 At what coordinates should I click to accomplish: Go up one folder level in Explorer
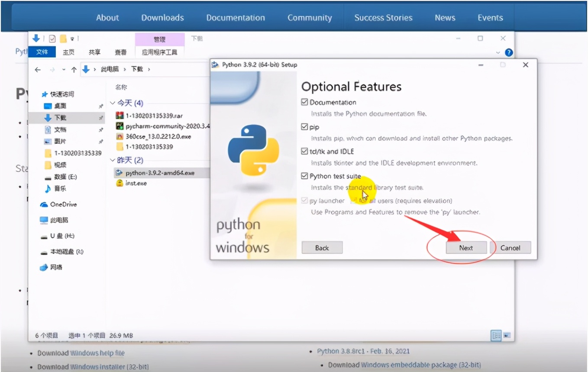pos(74,69)
